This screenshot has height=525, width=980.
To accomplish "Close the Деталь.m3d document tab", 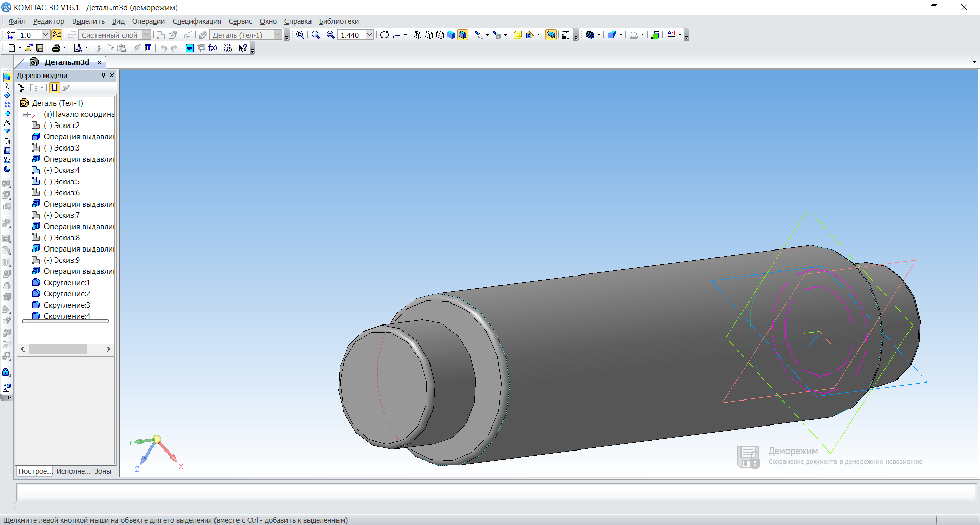I will pos(99,62).
